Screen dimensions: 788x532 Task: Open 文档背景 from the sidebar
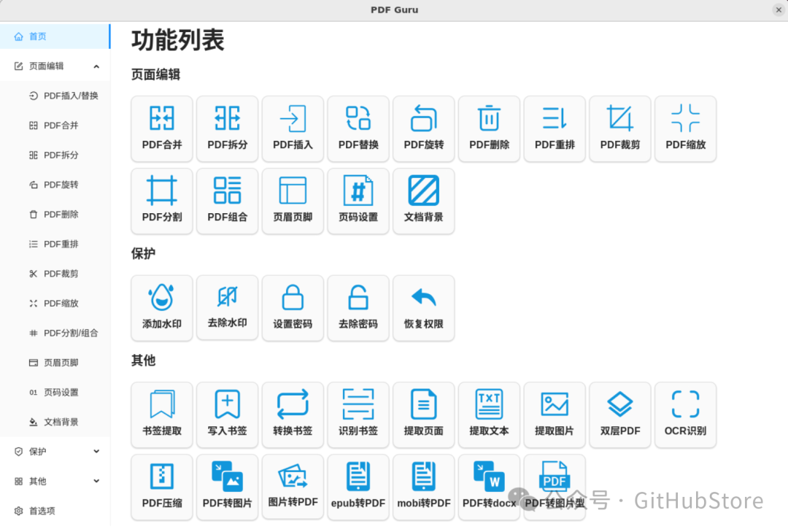tap(55, 422)
